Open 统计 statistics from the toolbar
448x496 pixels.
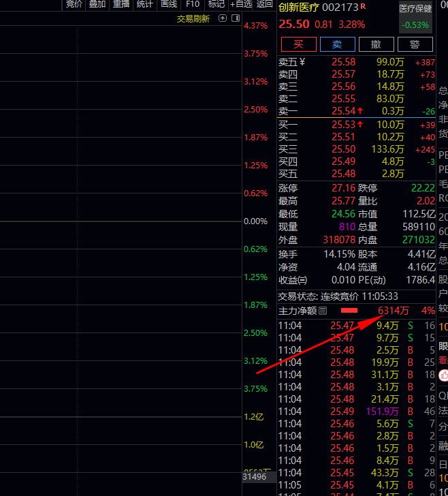click(145, 4)
